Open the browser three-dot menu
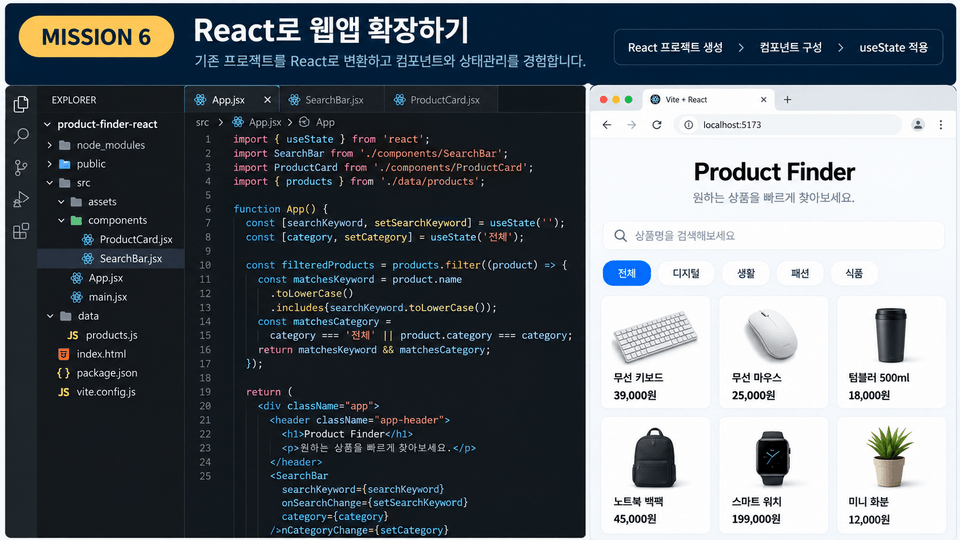This screenshot has width=960, height=540. (941, 125)
